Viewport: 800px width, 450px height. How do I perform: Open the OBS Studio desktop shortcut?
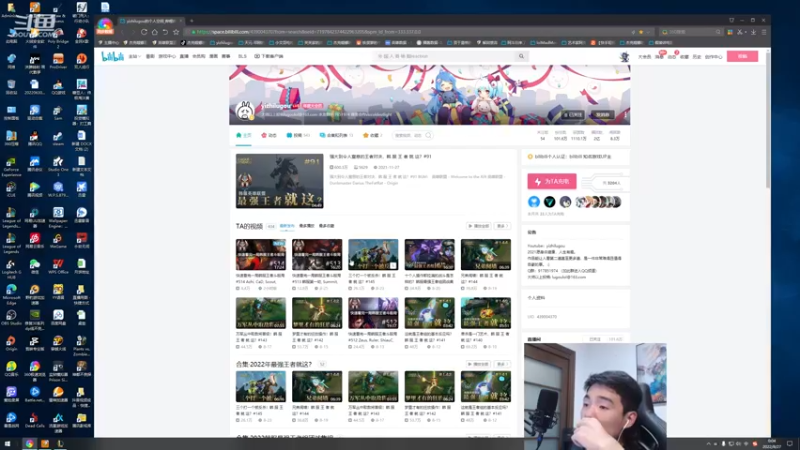[11, 317]
